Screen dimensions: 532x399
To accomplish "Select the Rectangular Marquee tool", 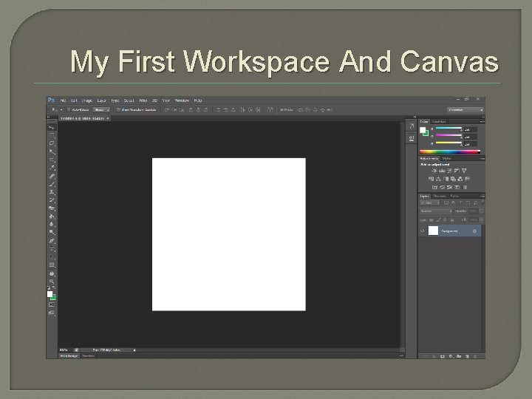I will click(52, 135).
